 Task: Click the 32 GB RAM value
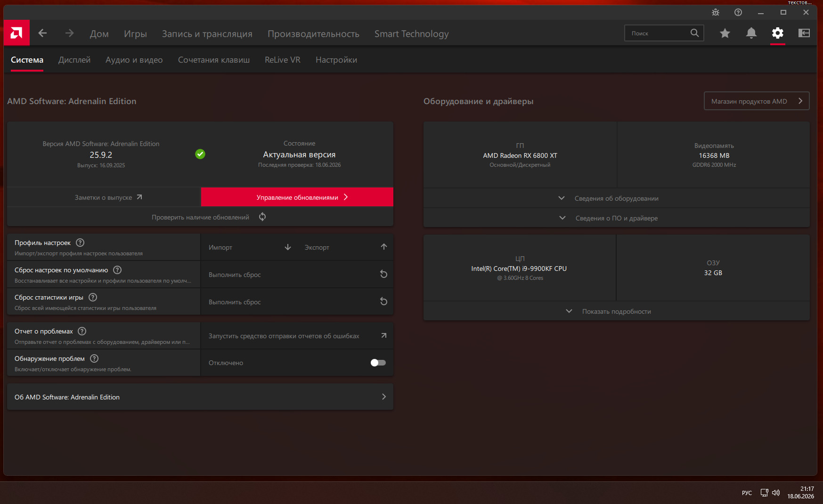[713, 273]
